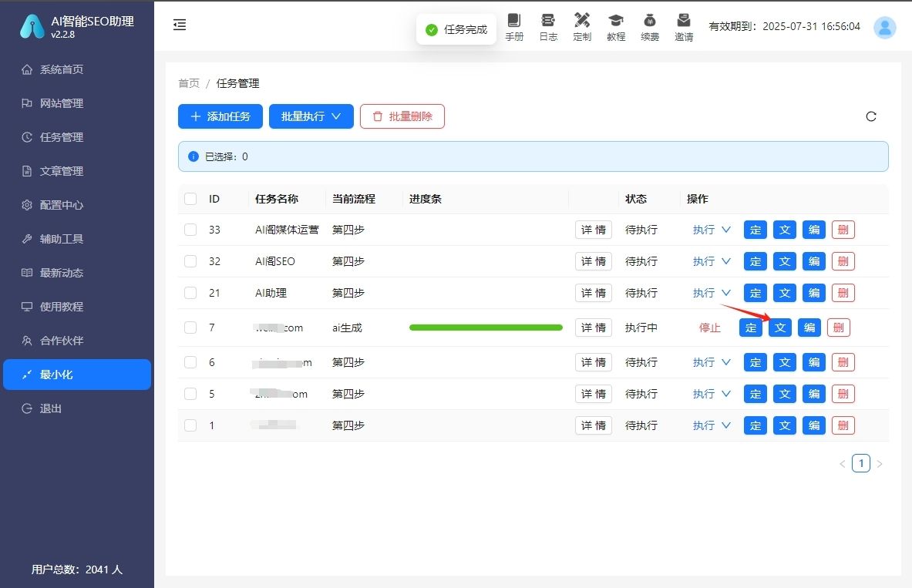Viewport: 912px width, 588px height.
Task: Click 删 delete button in row ID 21
Action: [x=843, y=293]
